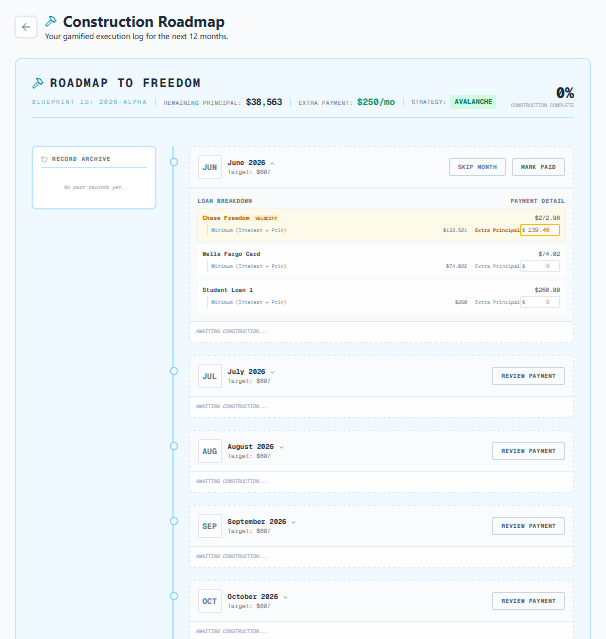Go back using the arrow button
Image resolution: width=606 pixels, height=639 pixels.
(26, 27)
